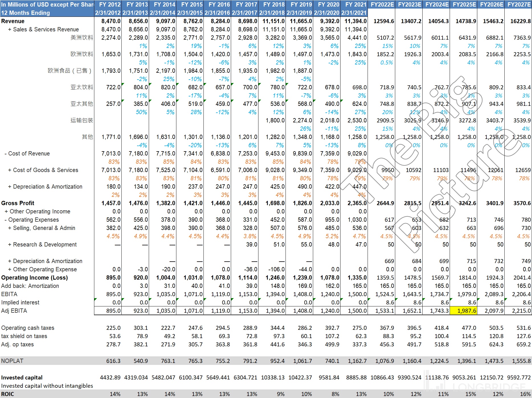Select the Invested capital row label
Screen dimensions: 532x398
(x=22, y=377)
